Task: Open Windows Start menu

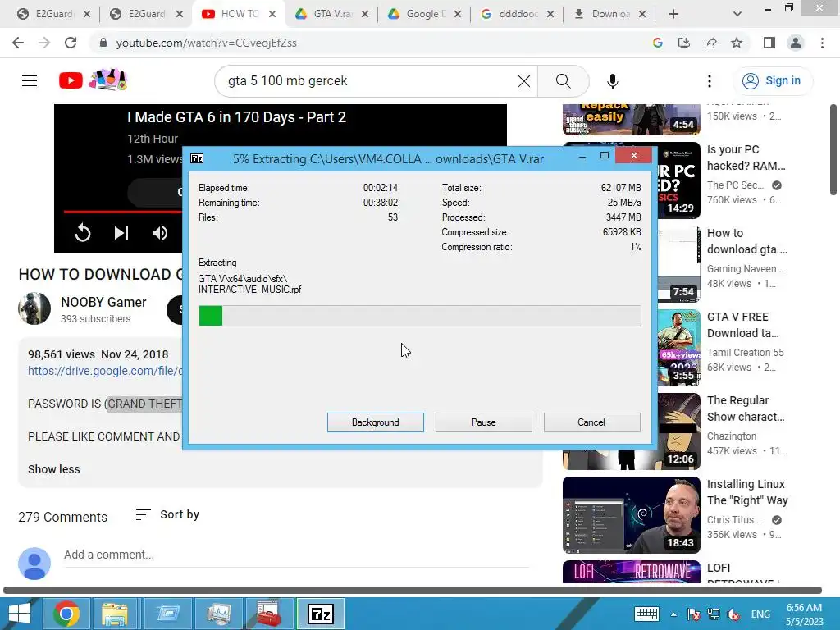Action: click(x=20, y=614)
